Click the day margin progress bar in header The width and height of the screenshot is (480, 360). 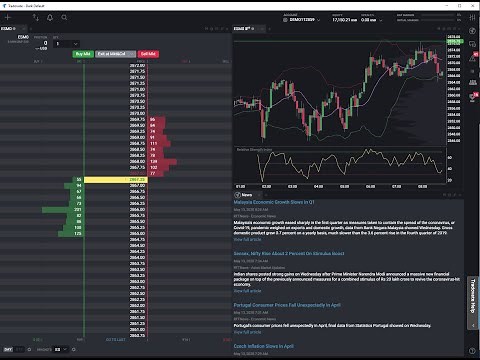(439, 15)
